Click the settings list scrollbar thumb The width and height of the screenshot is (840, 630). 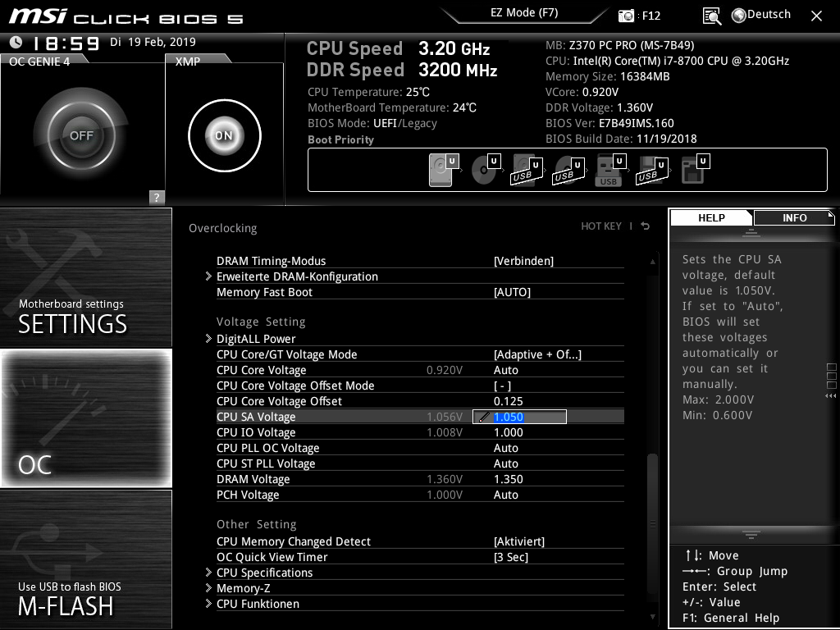pos(652,523)
